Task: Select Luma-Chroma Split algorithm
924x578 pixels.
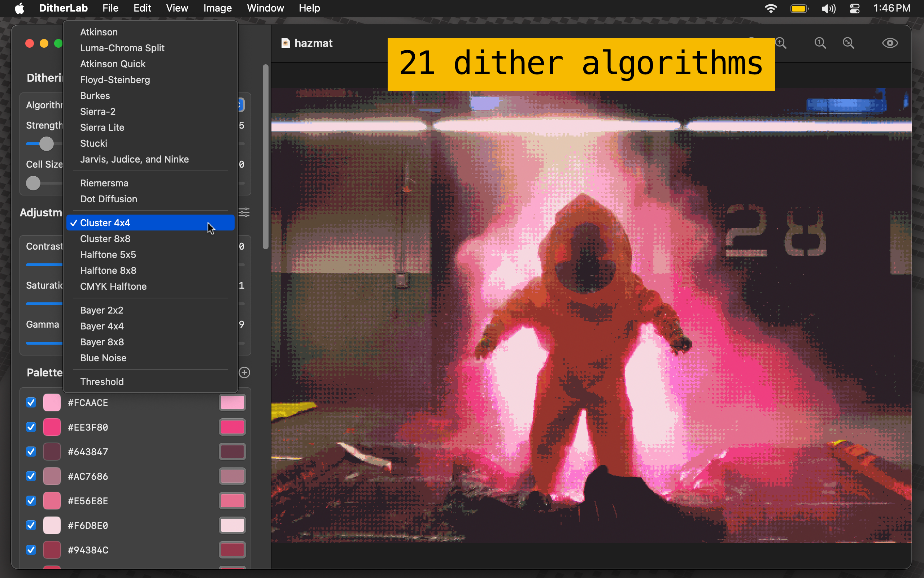Action: [x=151, y=48]
